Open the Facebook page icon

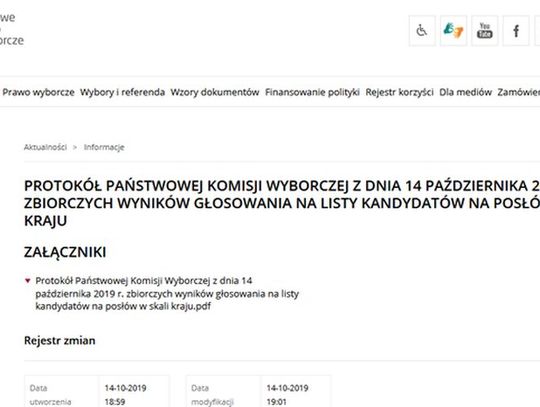click(516, 31)
